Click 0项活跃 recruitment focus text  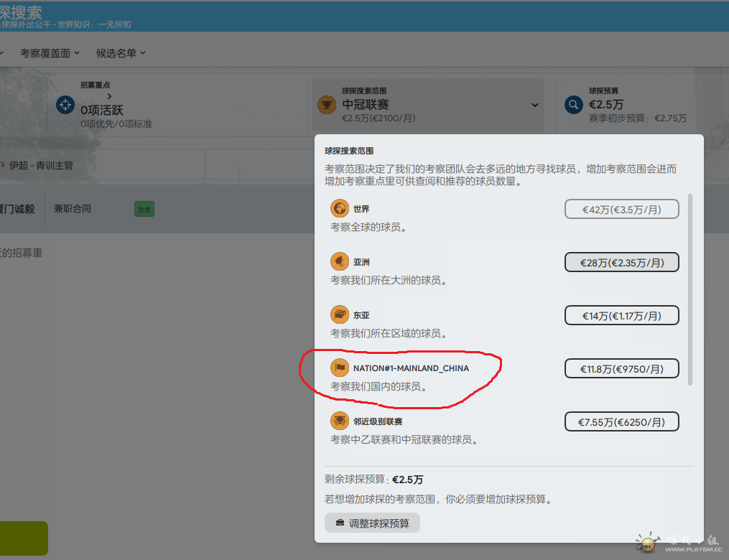pyautogui.click(x=102, y=110)
